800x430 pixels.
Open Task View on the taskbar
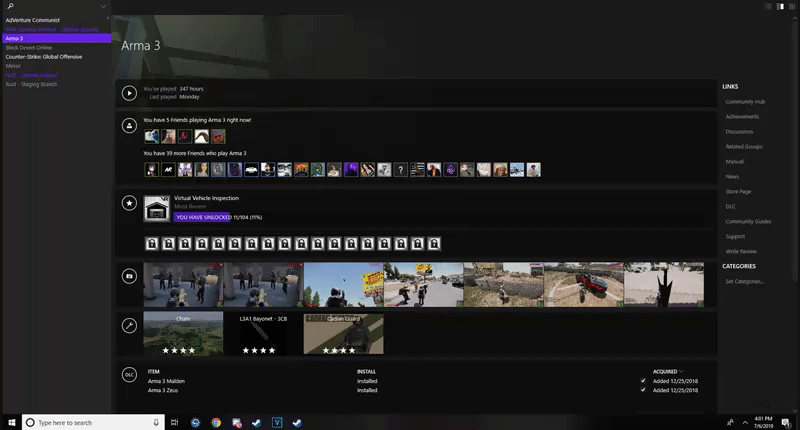174,422
